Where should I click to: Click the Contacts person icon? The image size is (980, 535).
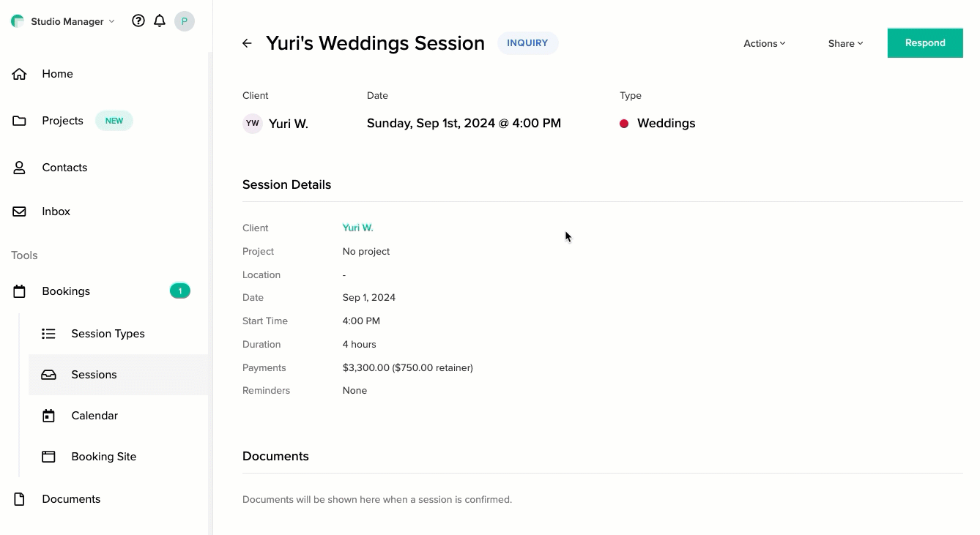pos(20,168)
